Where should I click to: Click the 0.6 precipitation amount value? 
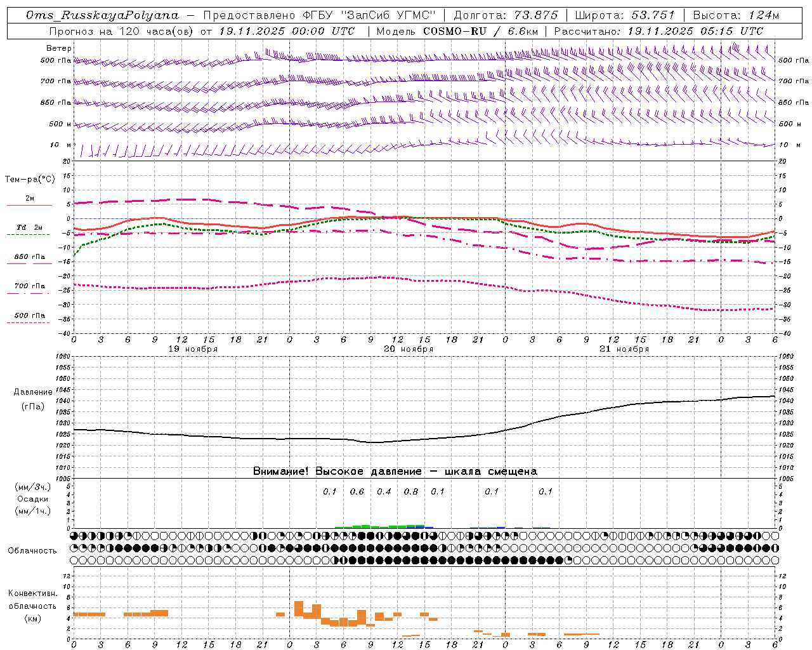point(357,491)
